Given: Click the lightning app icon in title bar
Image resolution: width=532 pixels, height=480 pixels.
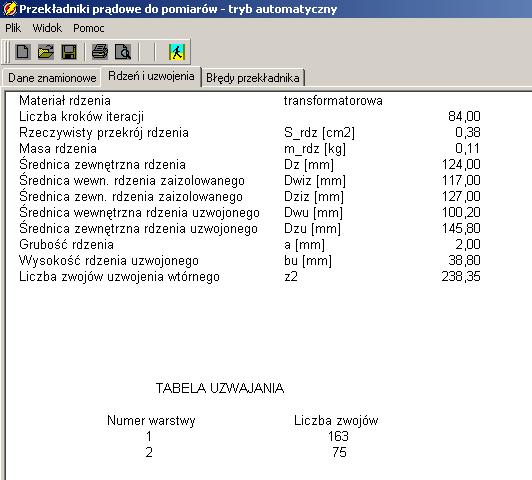Looking at the screenshot, I should [x=9, y=9].
